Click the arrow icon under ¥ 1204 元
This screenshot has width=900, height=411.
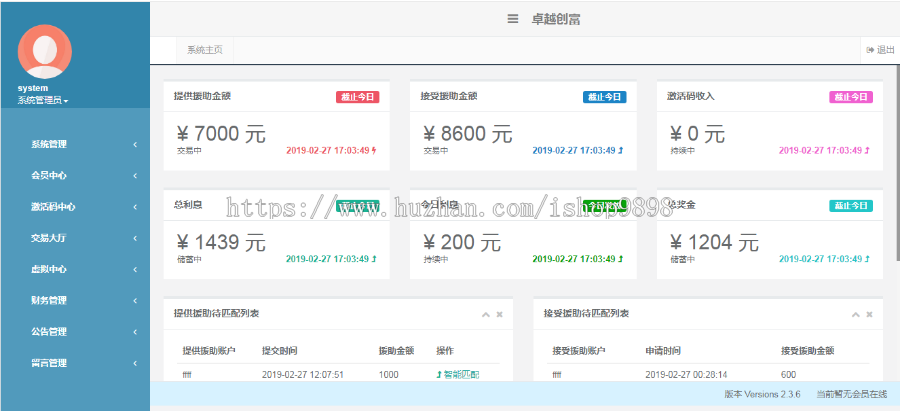[x=867, y=259]
